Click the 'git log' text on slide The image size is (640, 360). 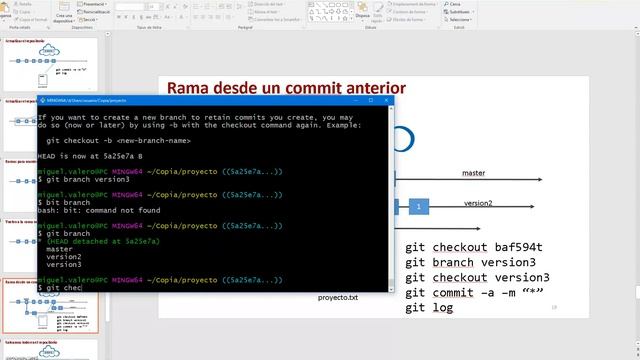pyautogui.click(x=429, y=308)
